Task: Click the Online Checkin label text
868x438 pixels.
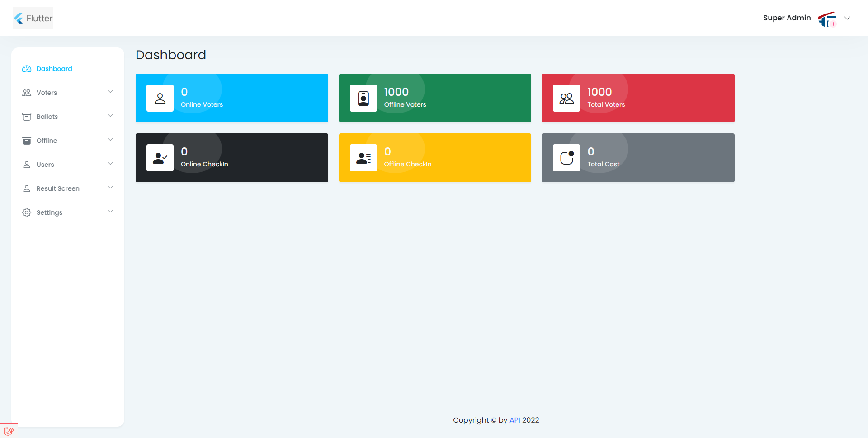Action: [x=204, y=164]
